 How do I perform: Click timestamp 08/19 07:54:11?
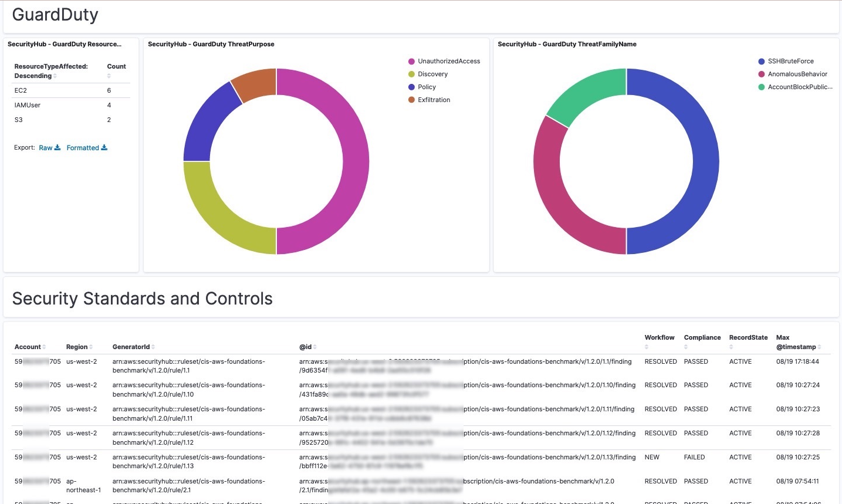797,481
